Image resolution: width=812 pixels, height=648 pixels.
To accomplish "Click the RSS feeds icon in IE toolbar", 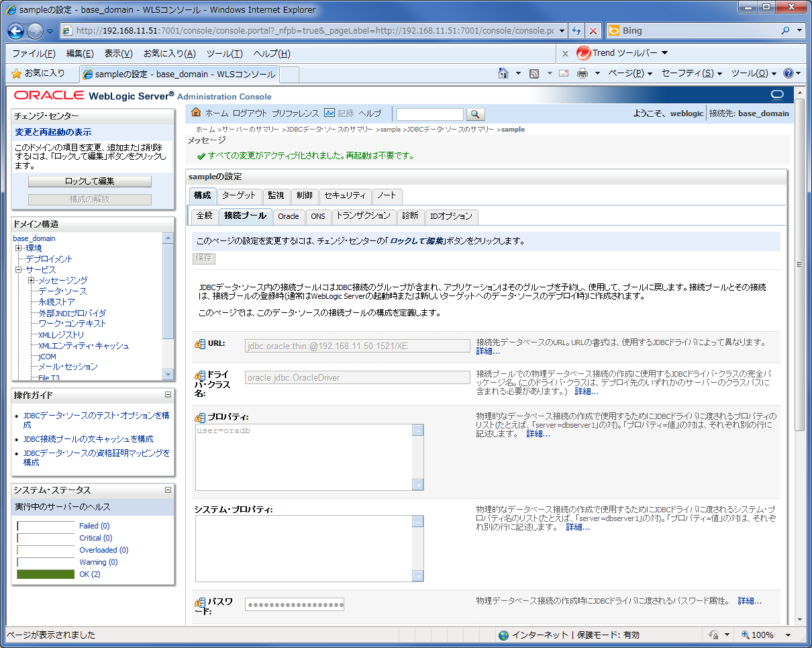I will 535,73.
